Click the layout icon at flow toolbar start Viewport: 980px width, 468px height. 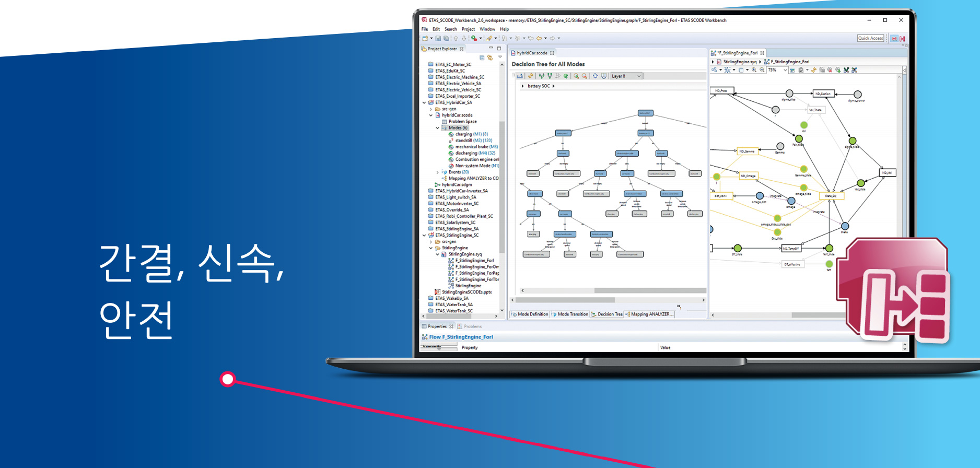[714, 69]
